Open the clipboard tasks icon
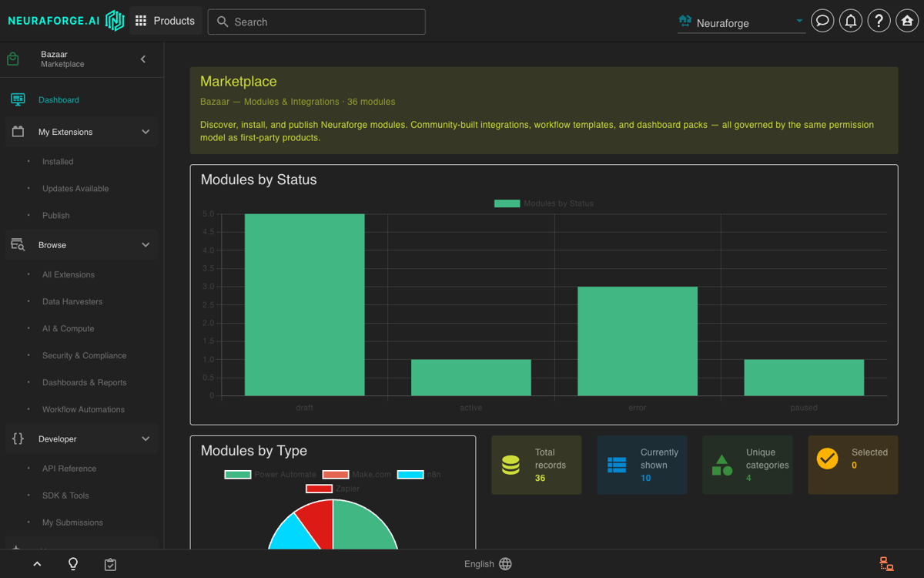Screen dimensions: 924x578 110,564
